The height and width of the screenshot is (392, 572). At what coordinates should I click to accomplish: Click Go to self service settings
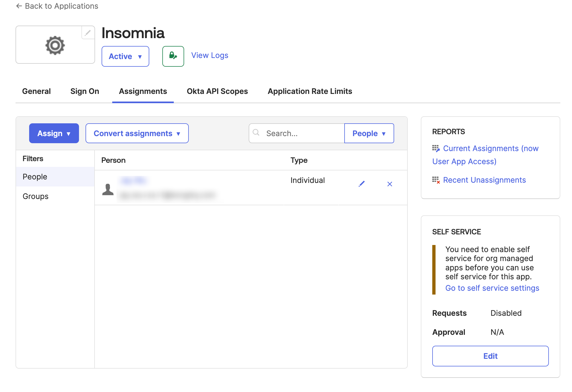click(x=492, y=288)
